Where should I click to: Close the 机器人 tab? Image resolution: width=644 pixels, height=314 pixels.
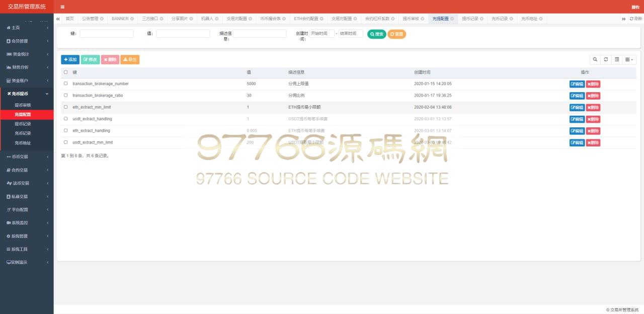217,19
